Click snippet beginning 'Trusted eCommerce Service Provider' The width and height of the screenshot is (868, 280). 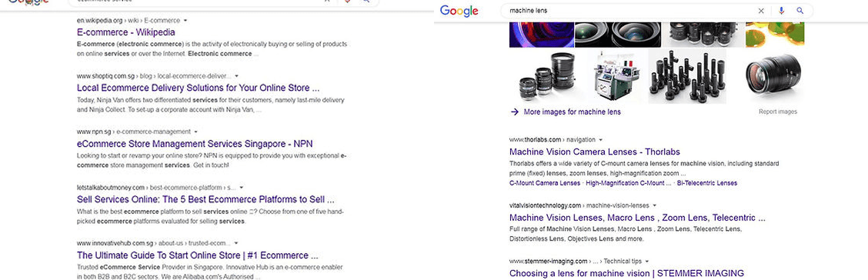tap(210, 272)
